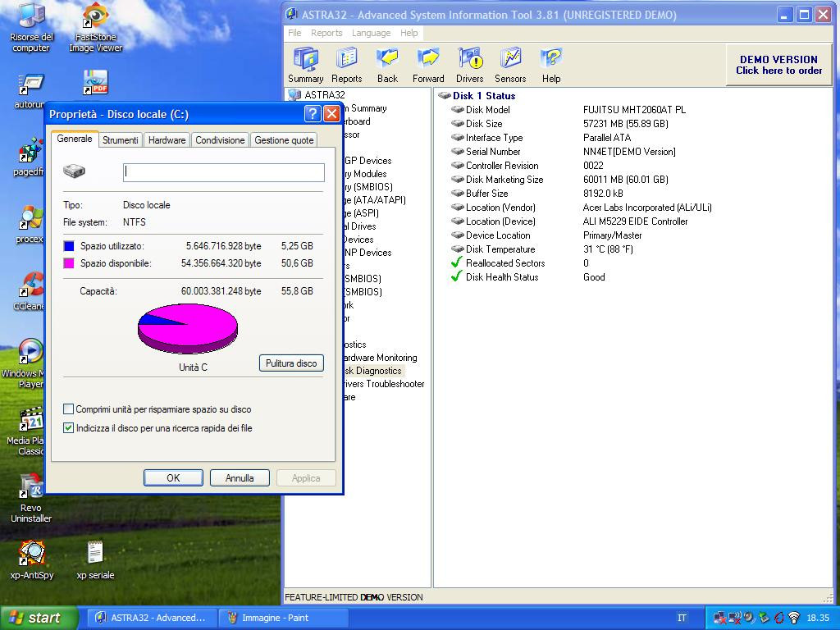Switch to the Strumenti tab
840x630 pixels.
click(x=120, y=140)
